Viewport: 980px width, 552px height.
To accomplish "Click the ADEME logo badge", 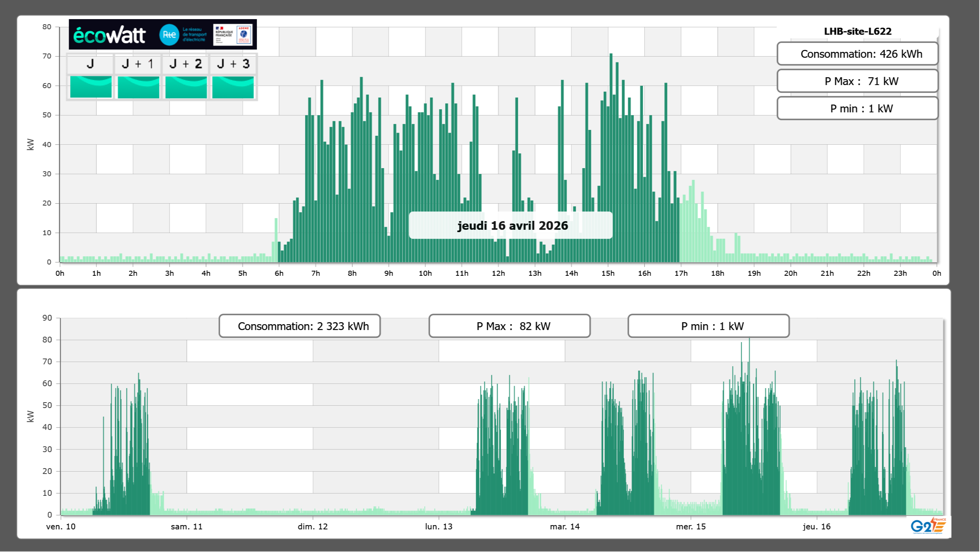I will (244, 34).
